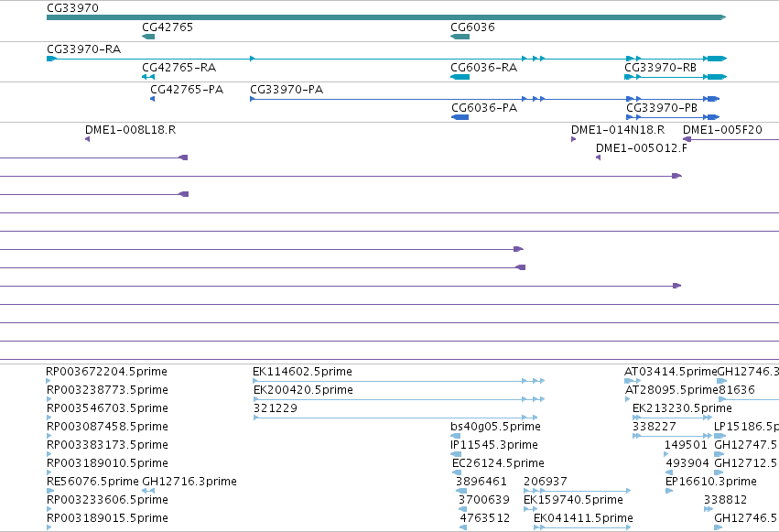Click protein feature CG33970-PA

[x=484, y=99]
